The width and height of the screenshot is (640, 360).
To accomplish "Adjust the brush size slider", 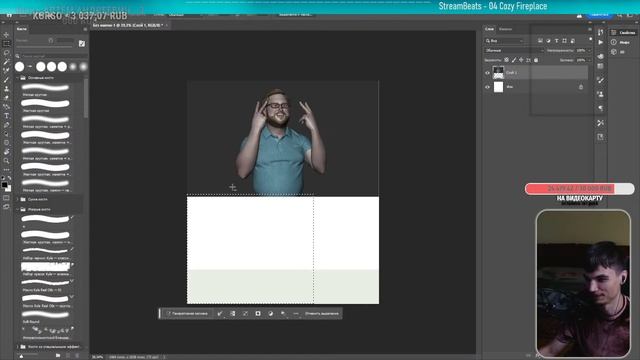I will coord(43,47).
